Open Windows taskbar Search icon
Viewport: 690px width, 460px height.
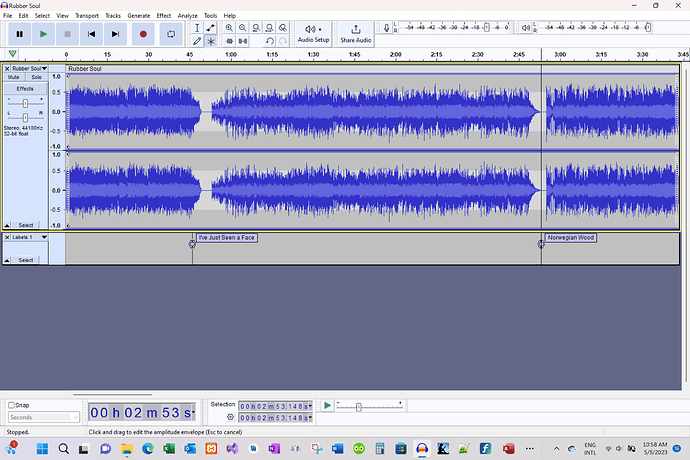[x=63, y=449]
